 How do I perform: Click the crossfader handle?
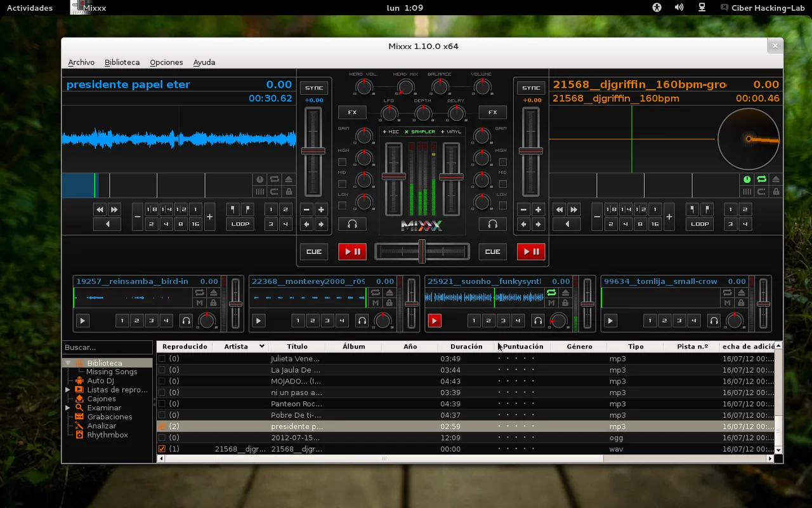coord(421,251)
